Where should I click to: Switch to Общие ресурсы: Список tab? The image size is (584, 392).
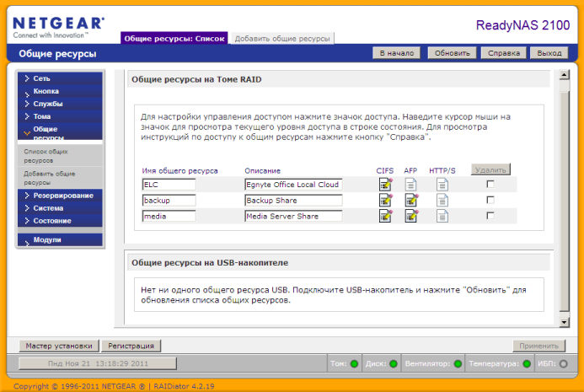174,38
